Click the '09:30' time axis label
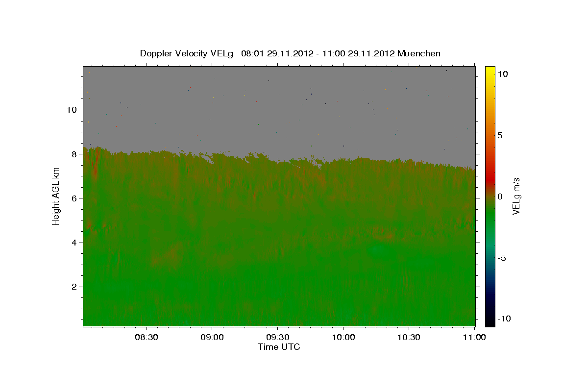This screenshot has height=392, width=588. [x=277, y=337]
